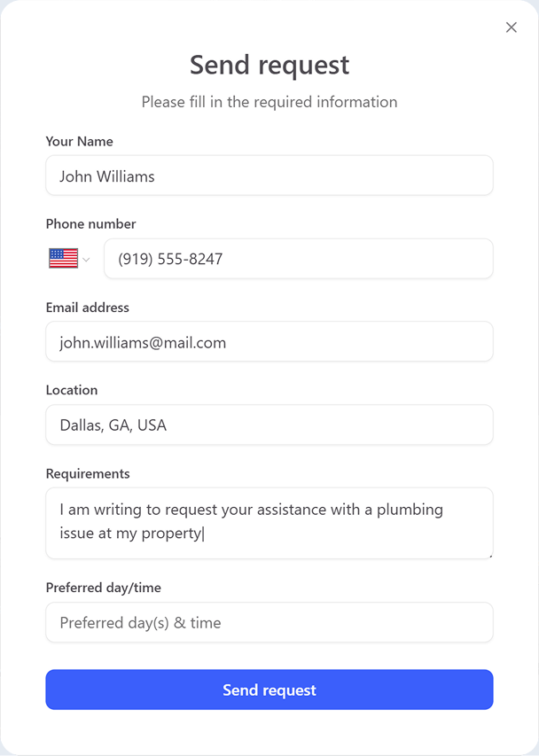Click inside the Requirements text area
Screen dimensions: 539x756
click(x=269, y=523)
